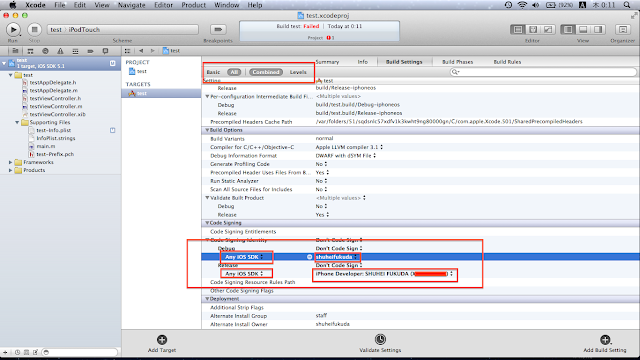
Task: Click the Wi-Fi status icon
Action: (x=522, y=5)
